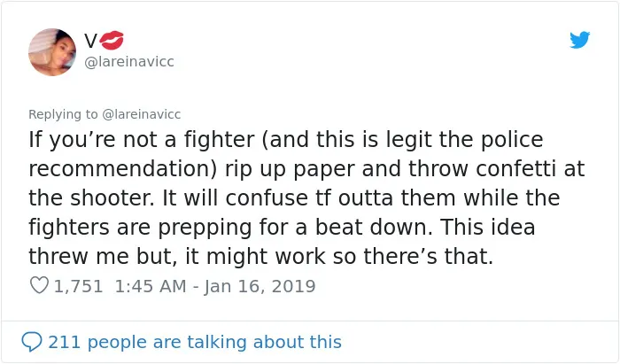Open @lareinavicc in the Replying to line
This screenshot has width=620, height=364.
click(x=141, y=114)
